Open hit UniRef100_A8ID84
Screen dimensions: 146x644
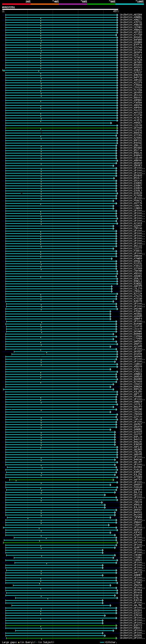[x=131, y=15]
